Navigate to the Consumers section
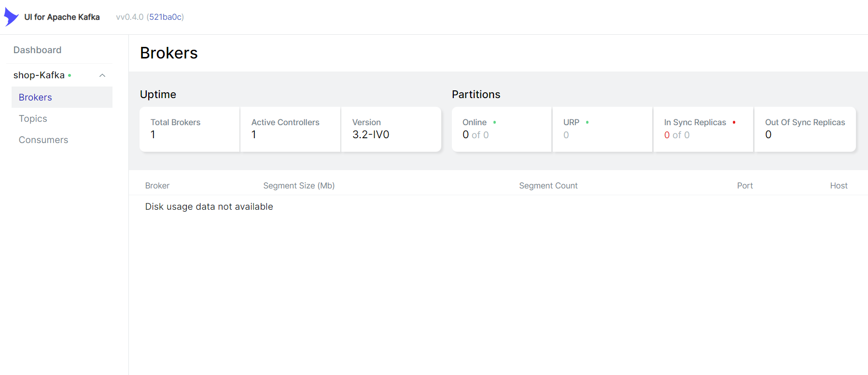This screenshot has width=868, height=375. click(43, 140)
